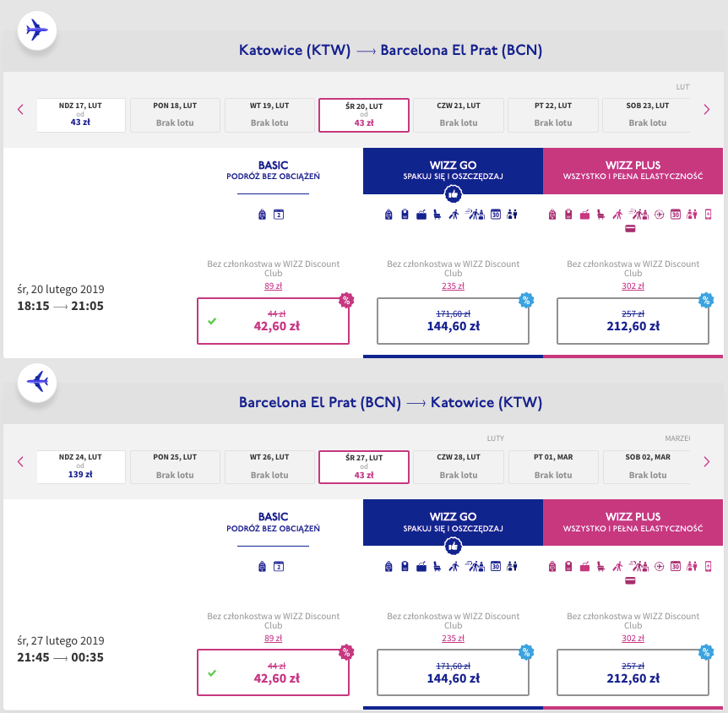Open outbound WIZZ GO Discount Club 235 zł link
Image resolution: width=728 pixels, height=713 pixels.
tap(454, 286)
